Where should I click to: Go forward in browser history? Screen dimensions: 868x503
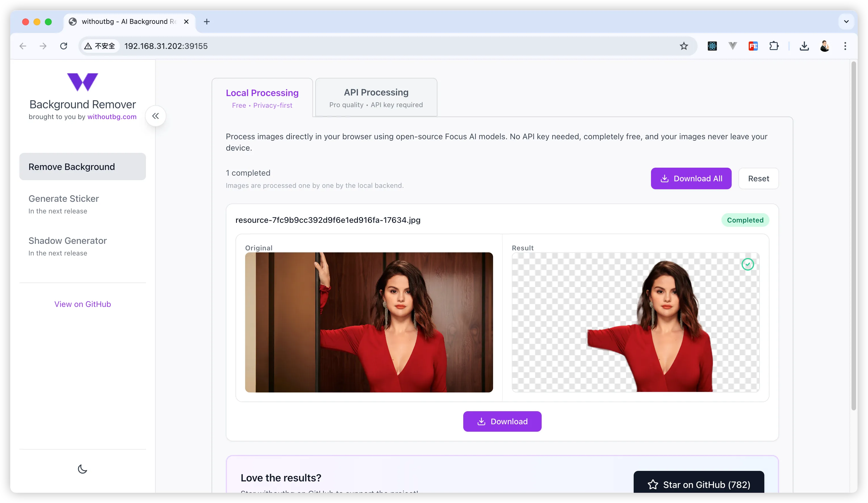43,46
